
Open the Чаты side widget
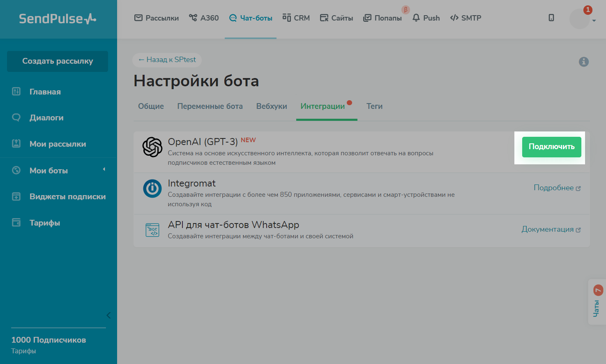597,302
